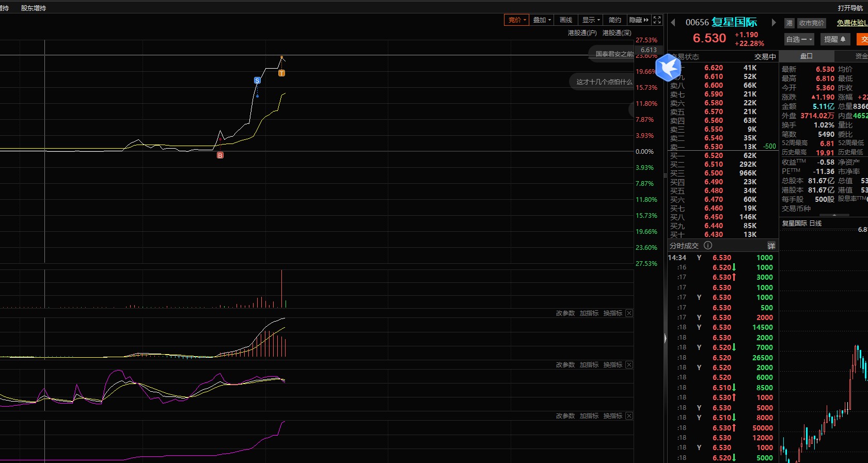Click the 6.613 crosshair price label
Viewport: 868px width, 463px height.
pos(649,50)
